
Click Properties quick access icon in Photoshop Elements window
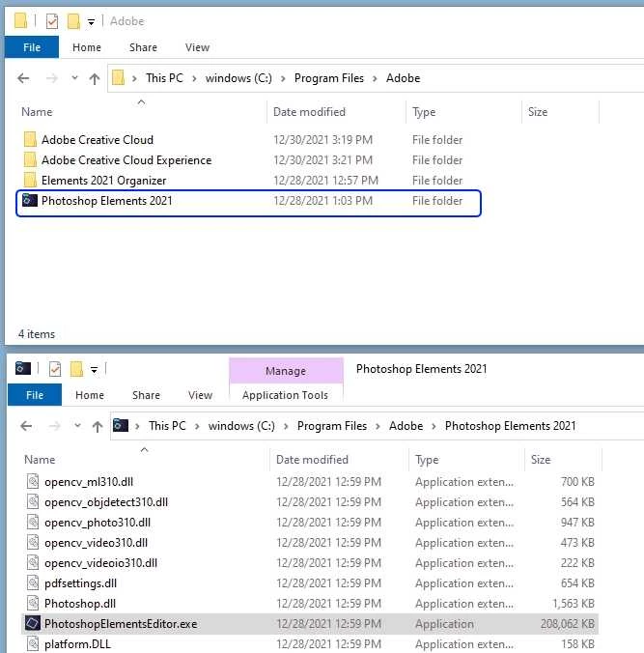pyautogui.click(x=55, y=369)
